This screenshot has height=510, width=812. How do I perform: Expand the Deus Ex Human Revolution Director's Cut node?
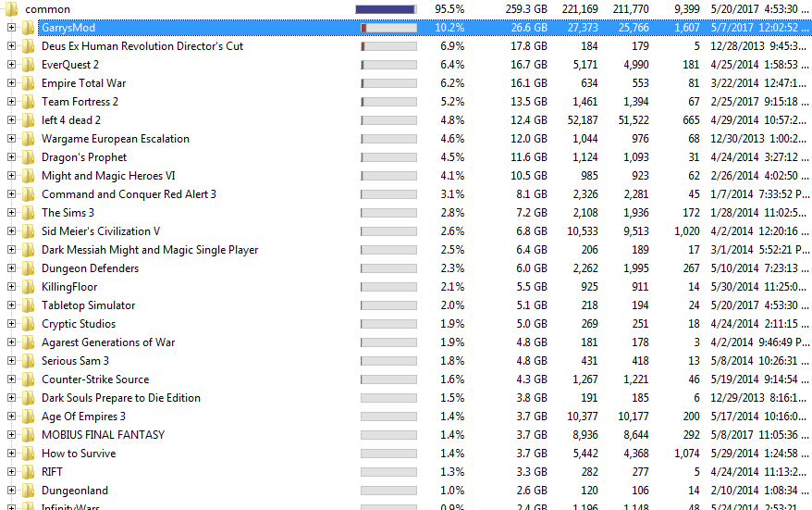(x=11, y=46)
